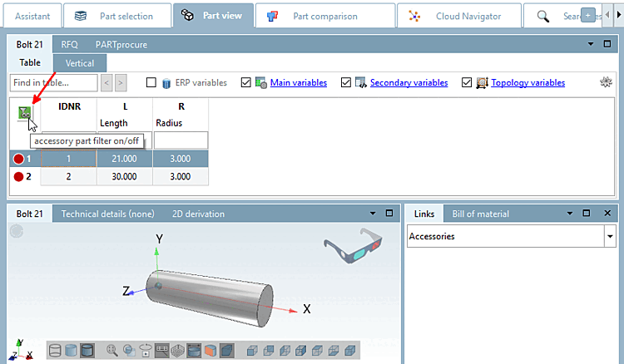Switch to the Part comparison tab
Viewport: 624px width, 364px height.
(x=325, y=16)
